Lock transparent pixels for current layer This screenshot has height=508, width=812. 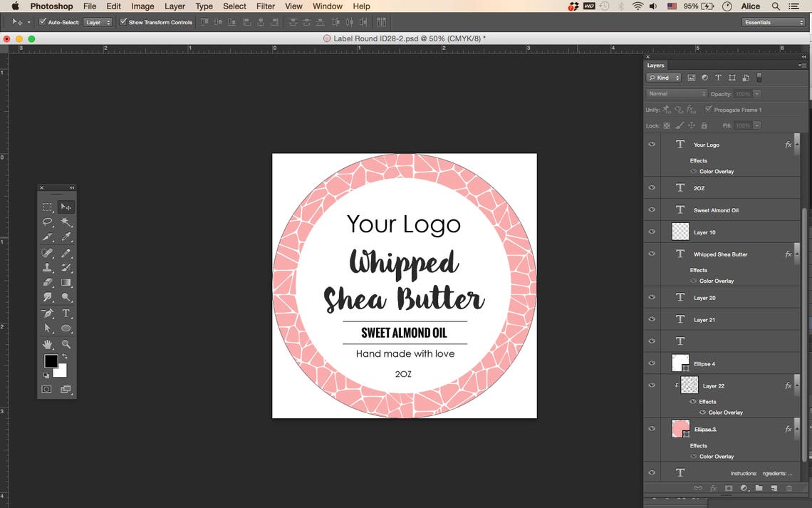pyautogui.click(x=667, y=125)
